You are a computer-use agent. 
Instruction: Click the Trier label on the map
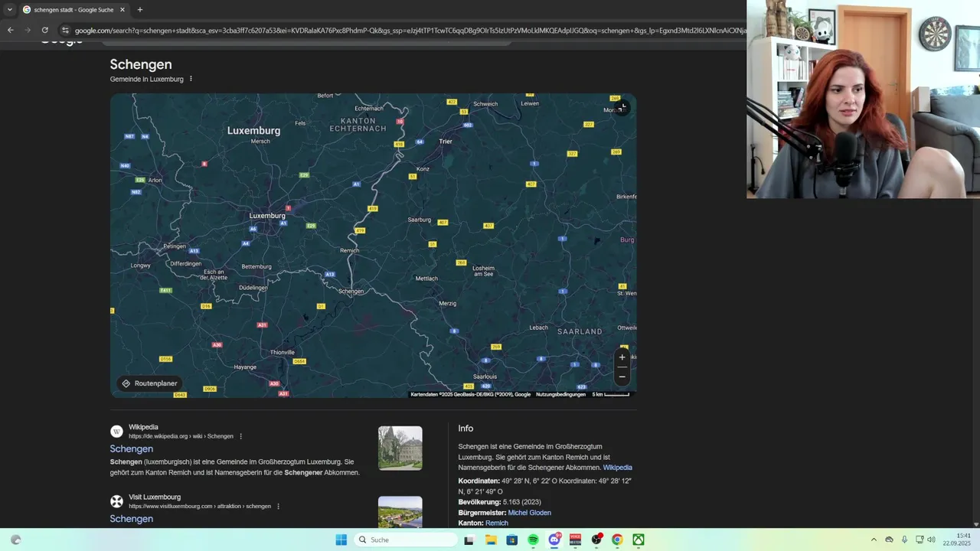point(446,141)
